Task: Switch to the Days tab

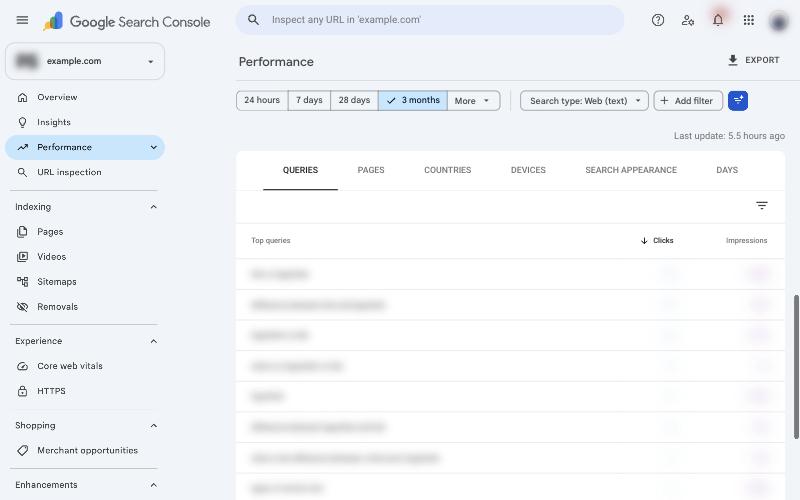Action: tap(727, 170)
